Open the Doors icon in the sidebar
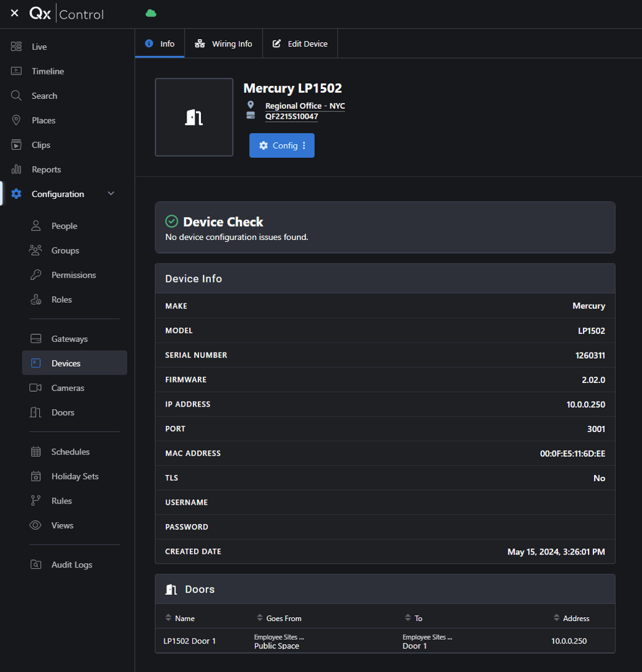Viewport: 642px width, 672px height. pyautogui.click(x=36, y=412)
